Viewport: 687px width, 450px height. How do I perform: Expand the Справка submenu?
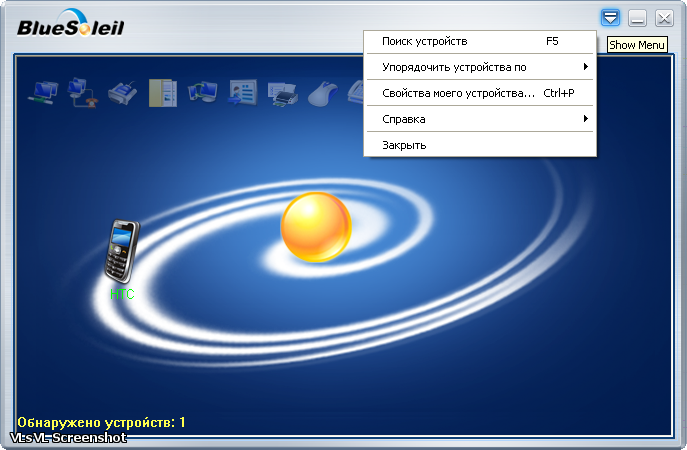coord(480,119)
